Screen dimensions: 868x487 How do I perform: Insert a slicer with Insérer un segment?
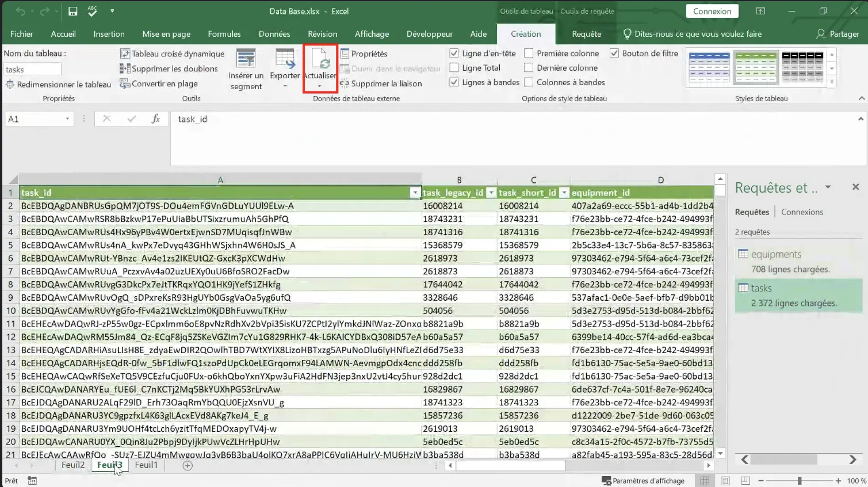246,70
